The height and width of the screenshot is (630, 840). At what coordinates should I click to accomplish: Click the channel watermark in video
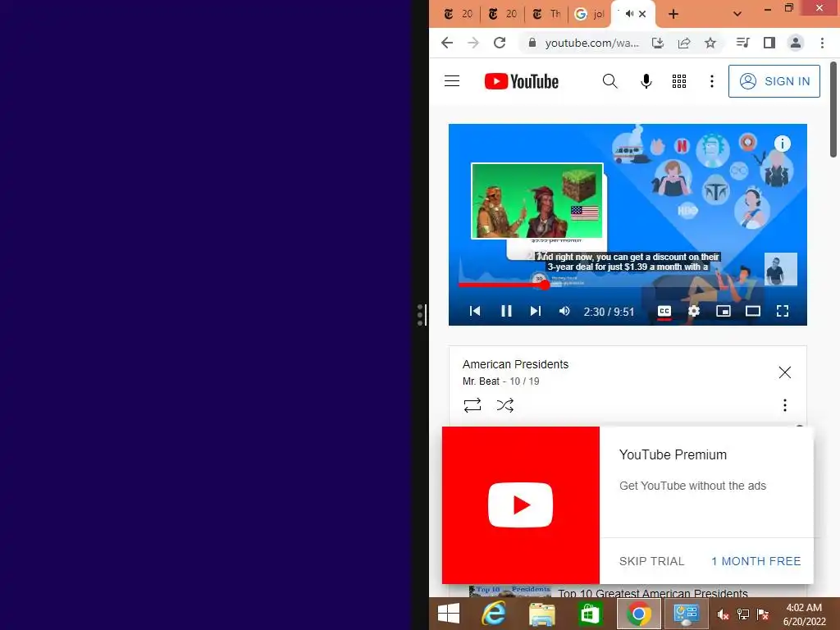(x=781, y=269)
